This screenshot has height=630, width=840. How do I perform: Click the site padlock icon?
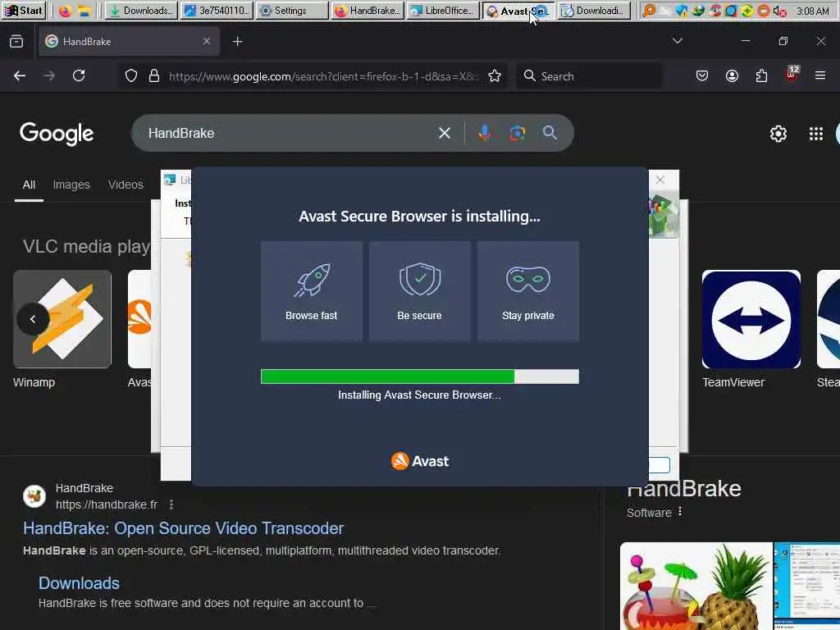click(x=154, y=76)
